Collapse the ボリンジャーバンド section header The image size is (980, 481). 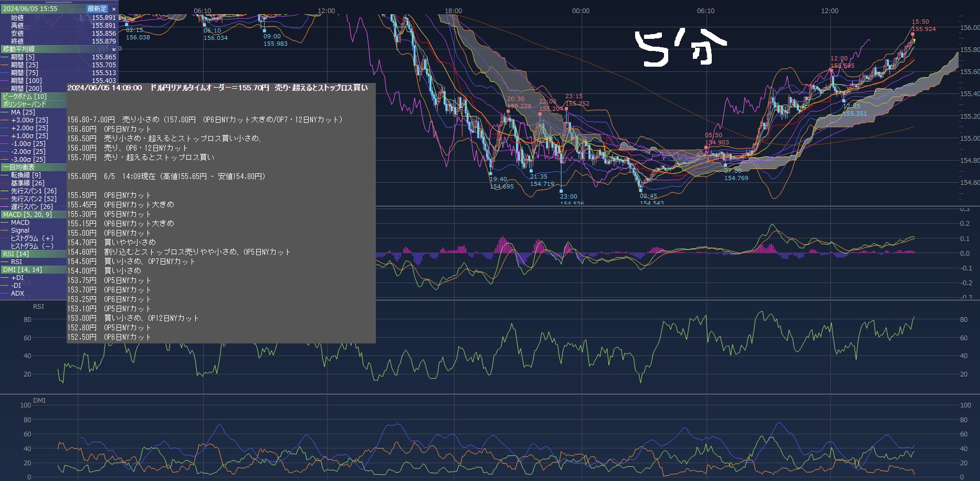coord(24,104)
